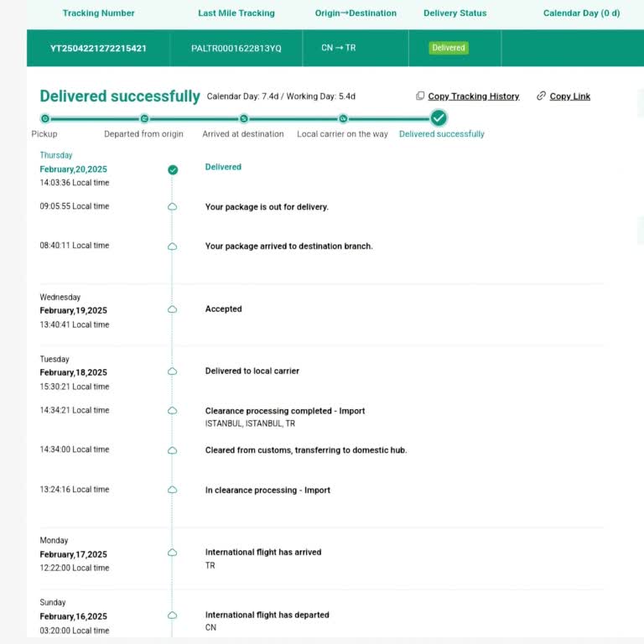Click 'Your package arrived to destination branch.' text
This screenshot has height=644, width=644.
[x=289, y=246]
